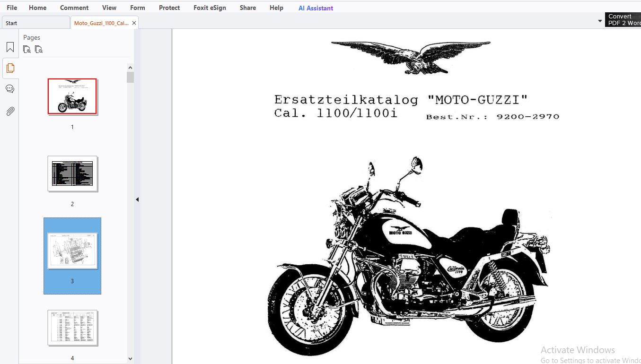This screenshot has height=364, width=641.
Task: Click the Pages panel title
Action: 32,37
